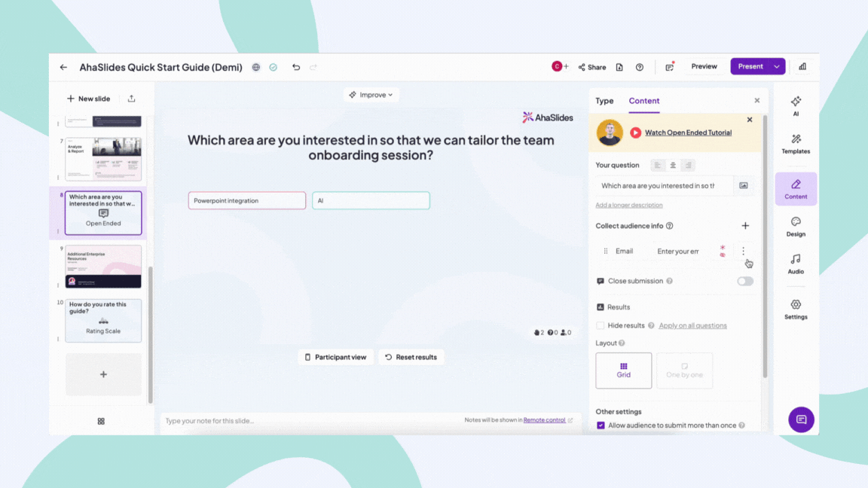Screen dimensions: 868x488
Task: Select slide 7 Analyze & Report thumbnail
Action: 103,160
